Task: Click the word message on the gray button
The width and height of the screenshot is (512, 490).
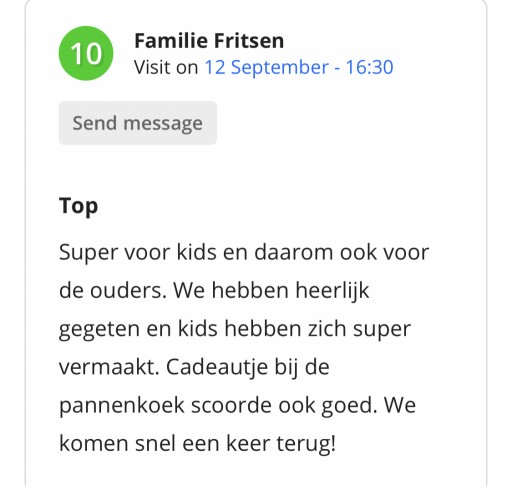Action: click(163, 124)
